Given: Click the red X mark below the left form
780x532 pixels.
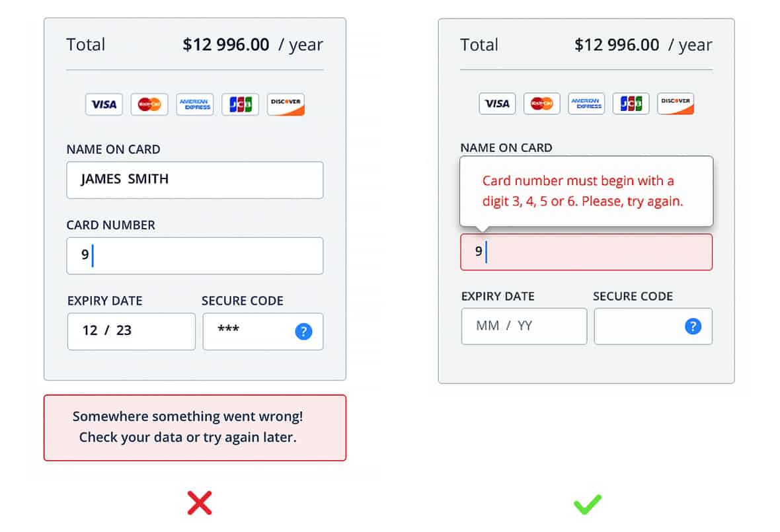Looking at the screenshot, I should (x=199, y=502).
